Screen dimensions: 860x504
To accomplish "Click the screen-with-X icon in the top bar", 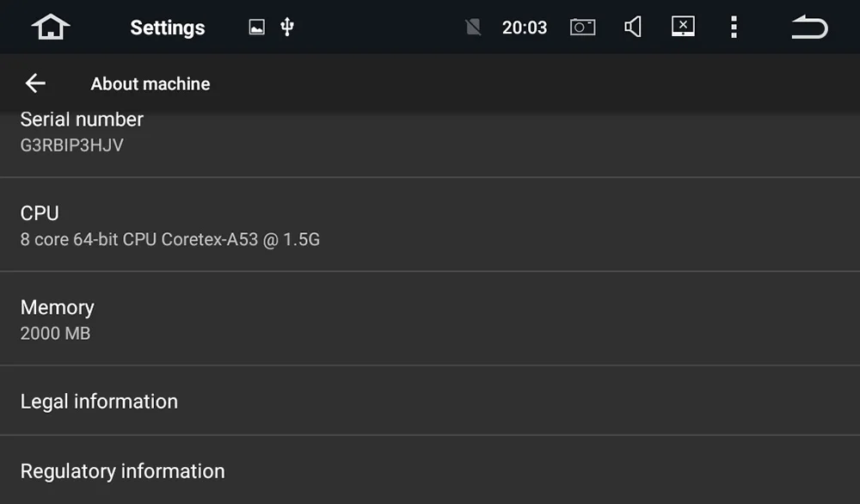I will [x=683, y=28].
